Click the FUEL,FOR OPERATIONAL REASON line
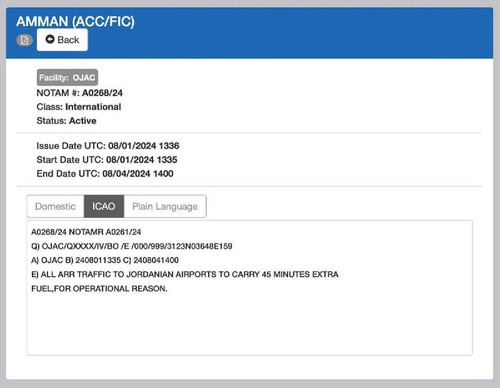Image resolution: width=500 pixels, height=388 pixels. click(x=99, y=288)
